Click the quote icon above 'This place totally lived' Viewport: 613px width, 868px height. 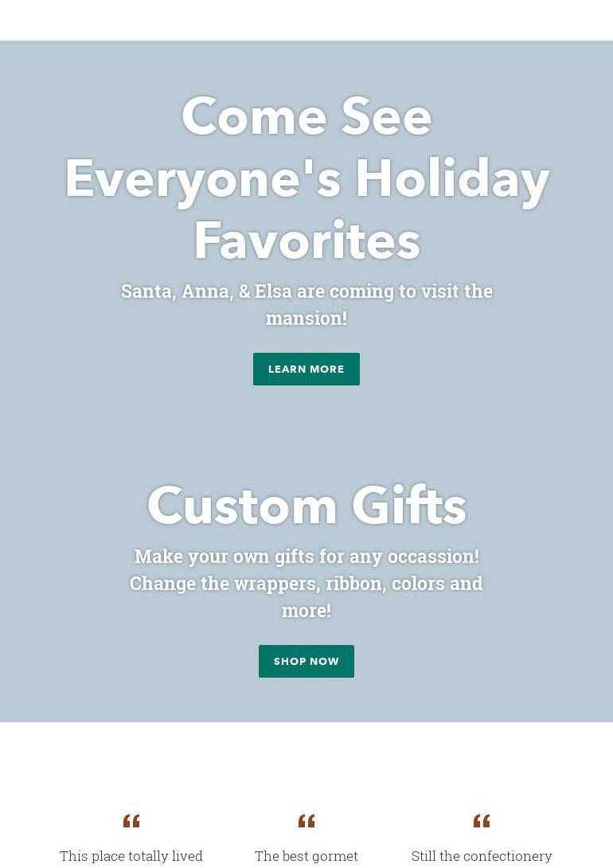[x=131, y=820]
